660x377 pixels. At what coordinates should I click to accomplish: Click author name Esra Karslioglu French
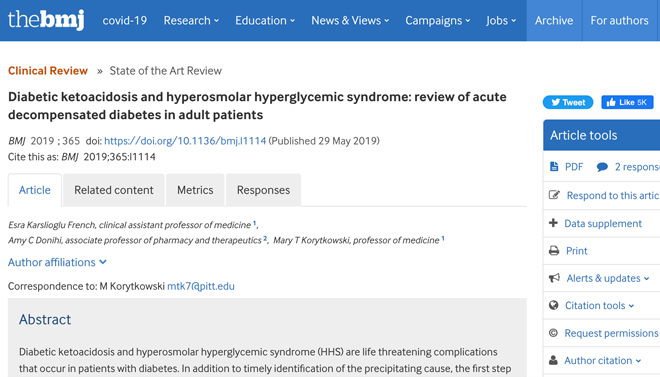coord(52,225)
